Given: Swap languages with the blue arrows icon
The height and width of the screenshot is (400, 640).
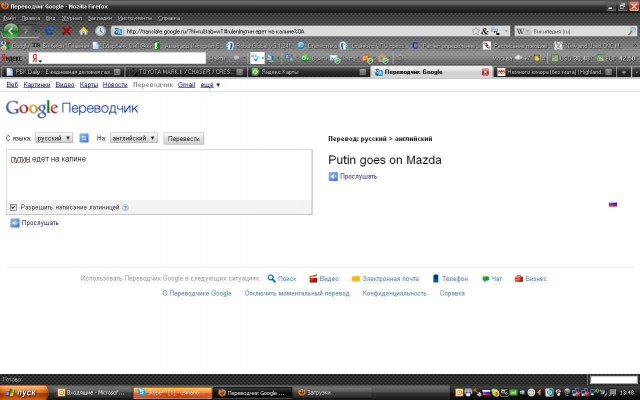Looking at the screenshot, I should tap(84, 138).
